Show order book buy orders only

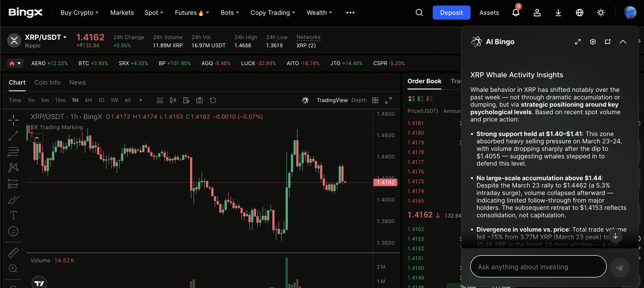[421, 99]
